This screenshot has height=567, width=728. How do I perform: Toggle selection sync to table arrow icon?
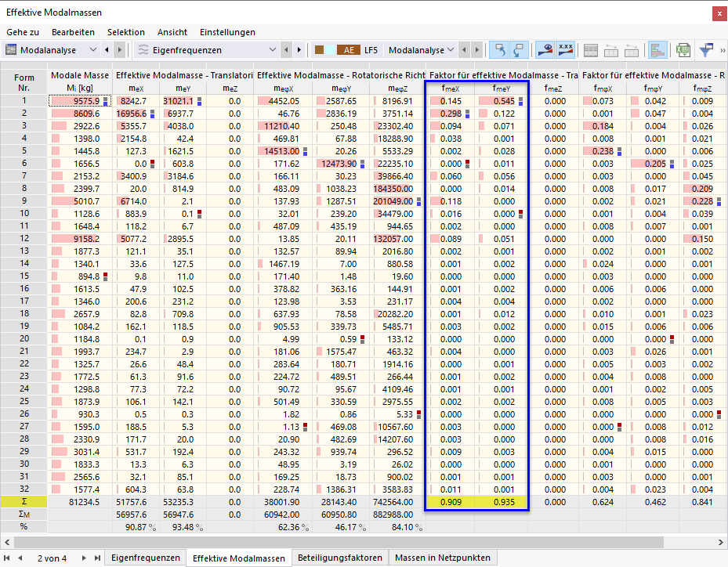click(x=500, y=49)
